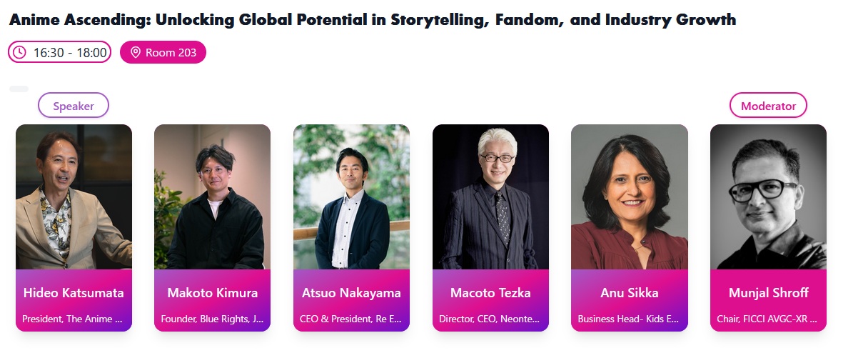Click the Speaker label pill

click(74, 106)
